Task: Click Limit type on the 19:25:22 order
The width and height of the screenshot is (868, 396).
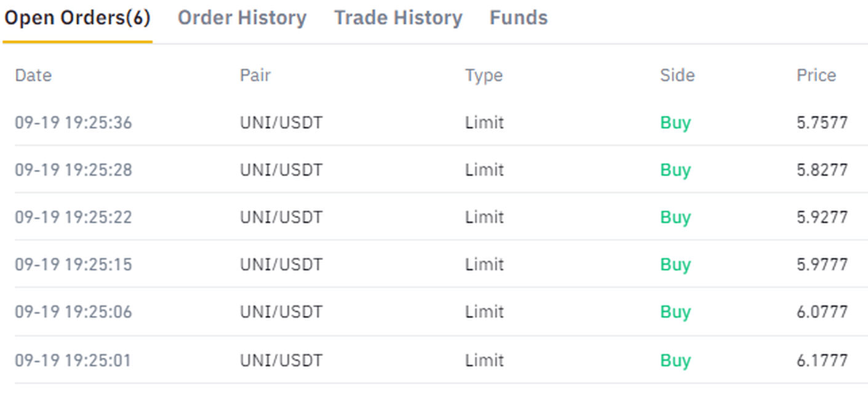Action: [x=484, y=217]
